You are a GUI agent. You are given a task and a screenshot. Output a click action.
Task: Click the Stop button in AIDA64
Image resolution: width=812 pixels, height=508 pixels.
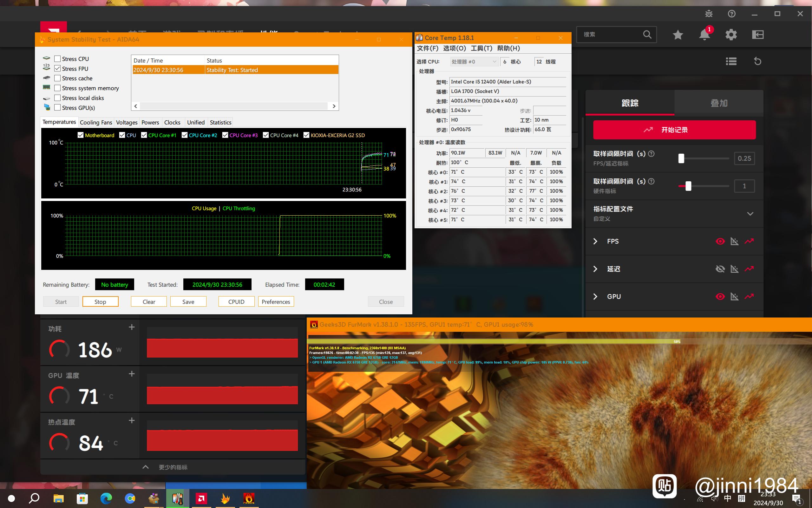(100, 302)
